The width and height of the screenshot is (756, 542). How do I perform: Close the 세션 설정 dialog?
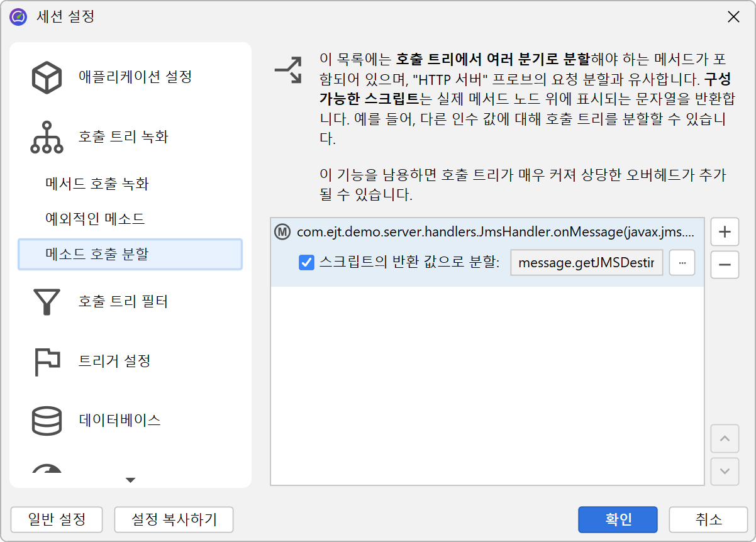pos(733,17)
